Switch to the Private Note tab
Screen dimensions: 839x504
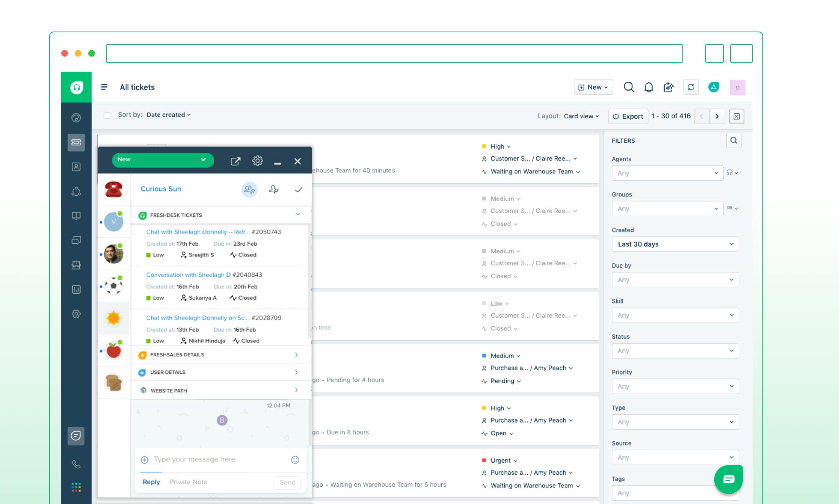(x=189, y=482)
